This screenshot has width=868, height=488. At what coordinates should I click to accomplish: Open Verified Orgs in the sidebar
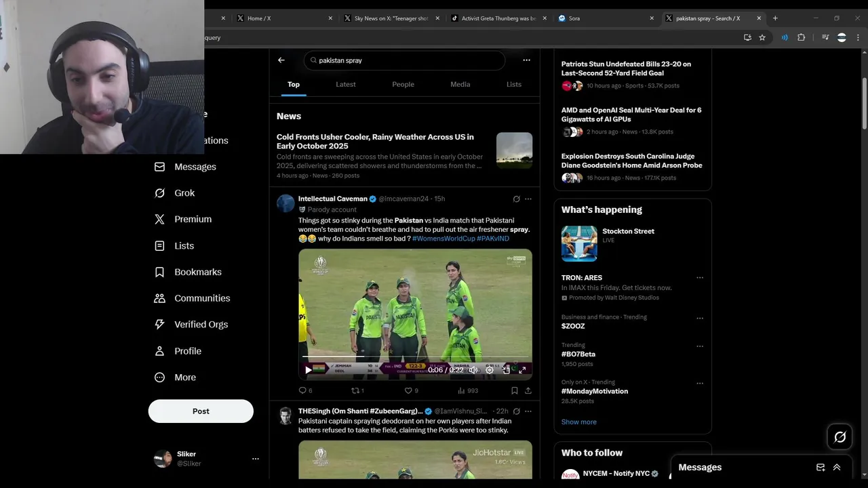point(191,325)
